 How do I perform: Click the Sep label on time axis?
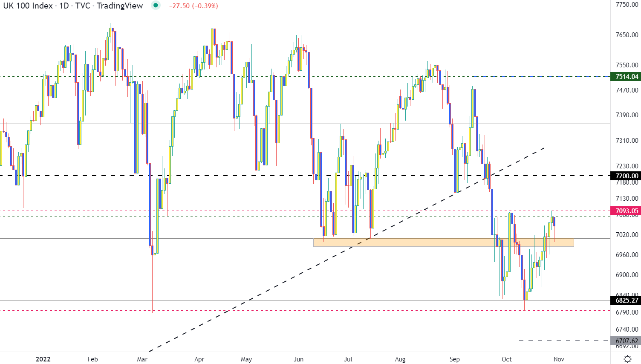coord(455,359)
